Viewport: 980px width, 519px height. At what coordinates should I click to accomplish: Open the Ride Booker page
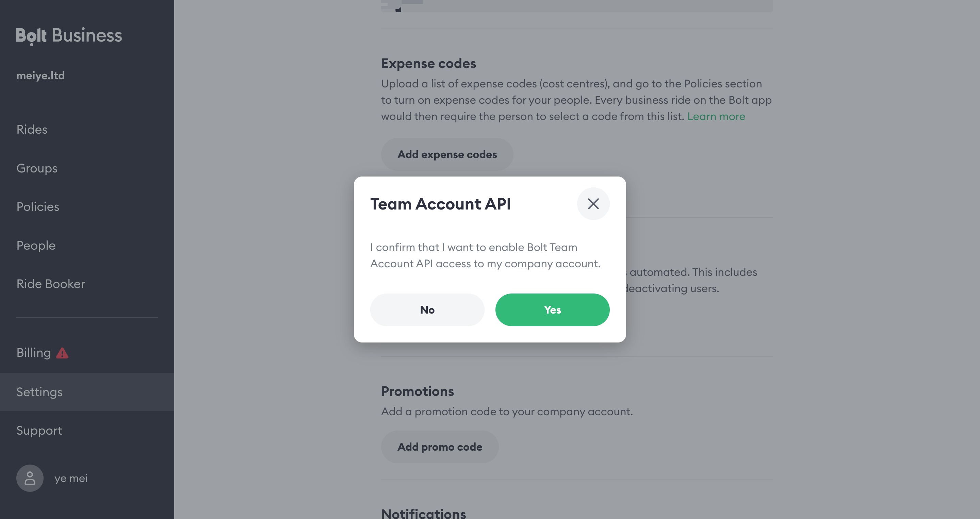tap(51, 284)
